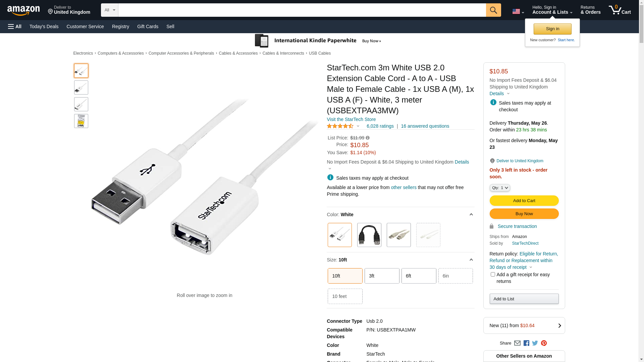
Task: Click the Amazon logo
Action: [x=23, y=10]
